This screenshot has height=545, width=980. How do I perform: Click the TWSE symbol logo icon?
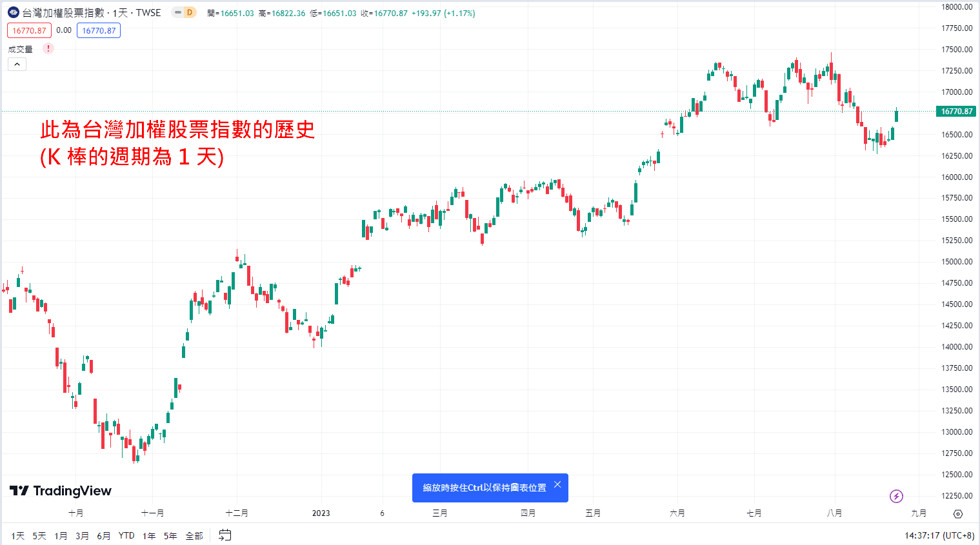coord(14,12)
